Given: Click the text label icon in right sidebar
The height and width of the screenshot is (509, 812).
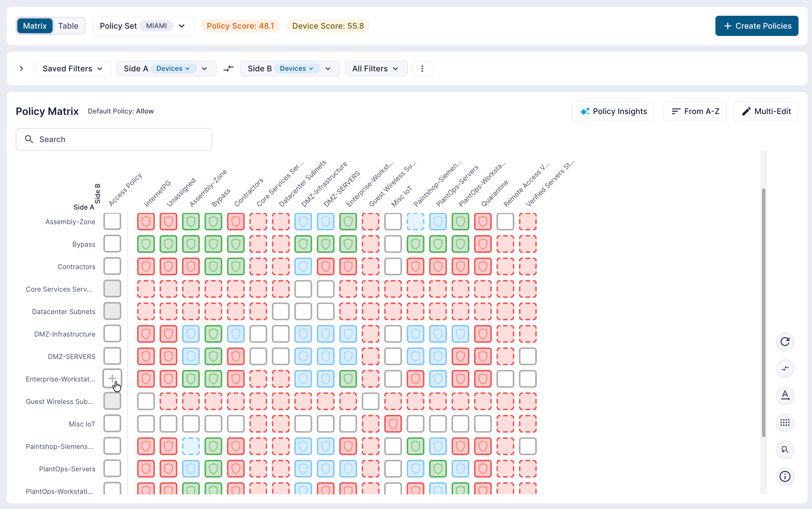Looking at the screenshot, I should [x=785, y=396].
